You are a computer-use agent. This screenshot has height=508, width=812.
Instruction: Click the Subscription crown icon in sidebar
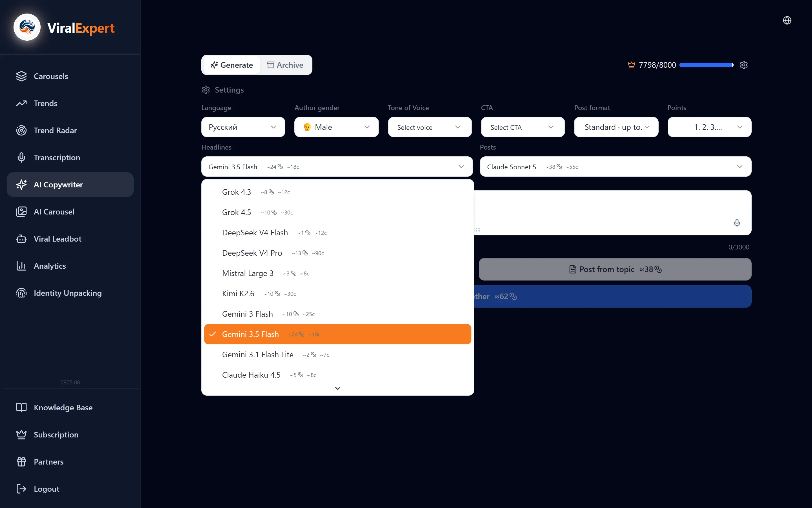21,435
